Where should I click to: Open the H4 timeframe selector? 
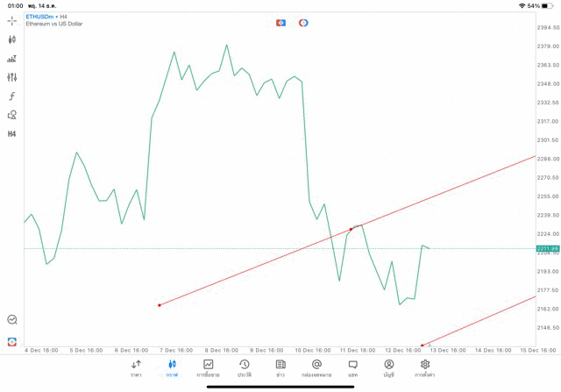tap(12, 134)
